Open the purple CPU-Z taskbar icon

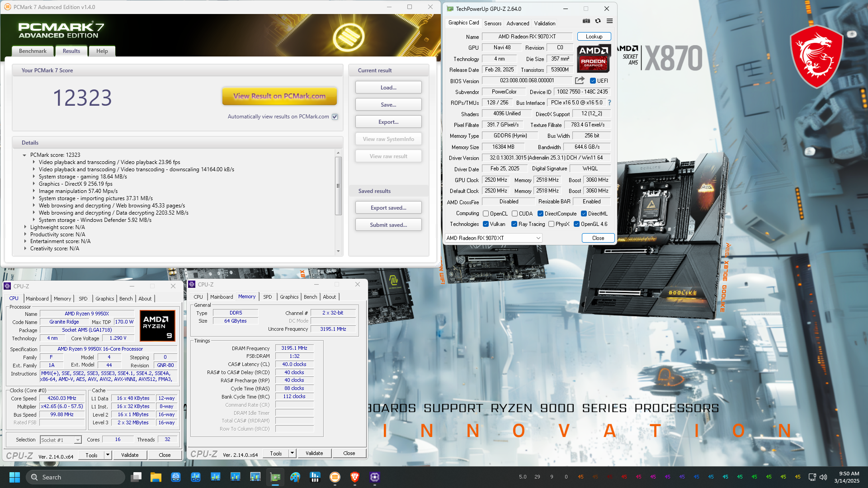click(x=375, y=477)
